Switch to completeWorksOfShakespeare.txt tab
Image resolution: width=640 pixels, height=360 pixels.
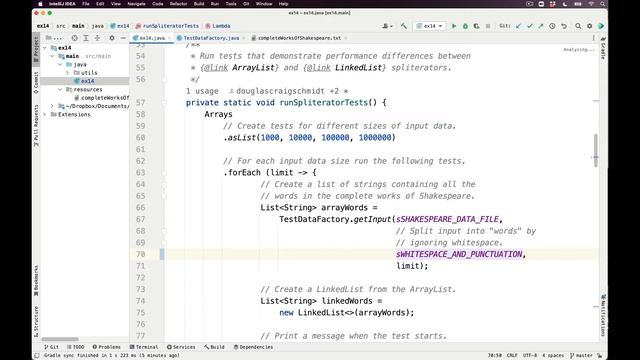(x=299, y=38)
